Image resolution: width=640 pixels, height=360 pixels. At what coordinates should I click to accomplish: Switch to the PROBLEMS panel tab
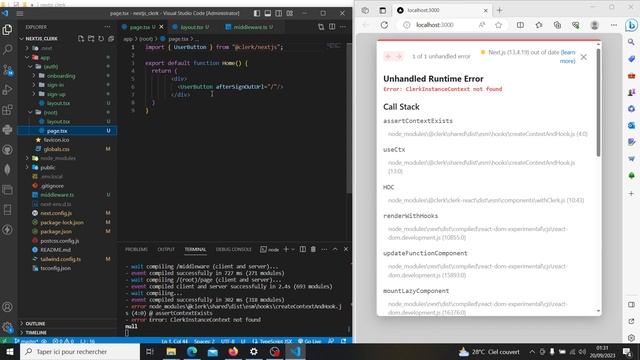136,249
